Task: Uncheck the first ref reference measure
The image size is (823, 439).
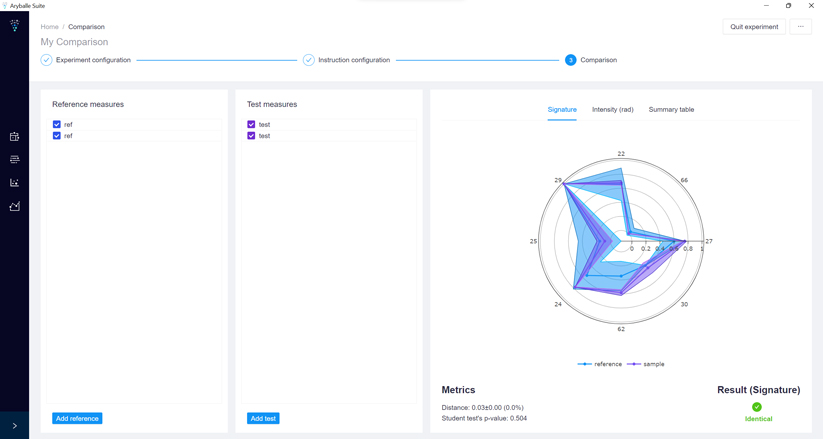Action: tap(57, 125)
